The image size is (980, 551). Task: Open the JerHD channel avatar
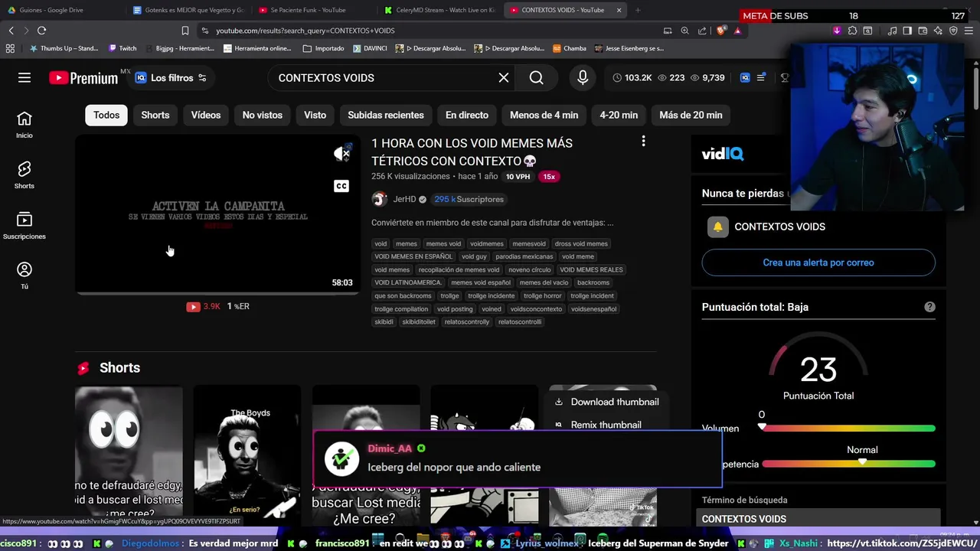[x=379, y=199]
